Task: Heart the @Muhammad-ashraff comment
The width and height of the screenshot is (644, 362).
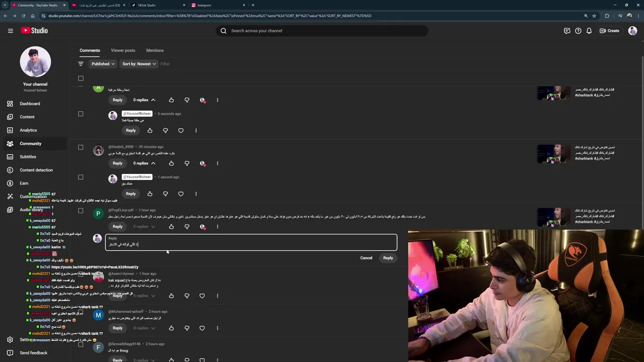Action: click(202, 328)
